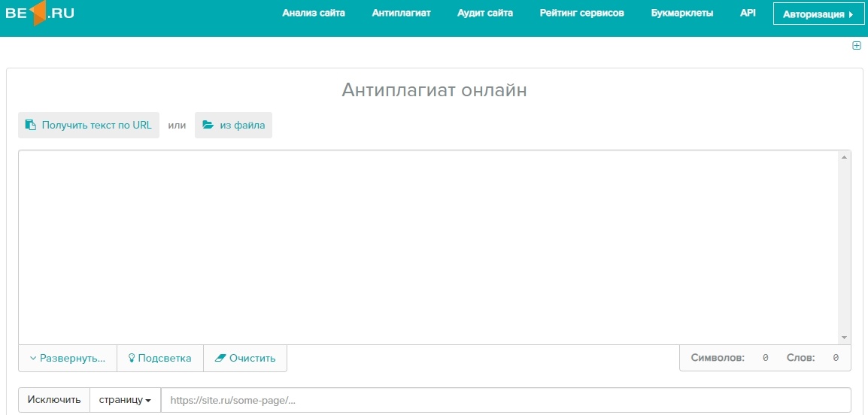
Task: Click the clipboard icon for URL text
Action: point(31,126)
